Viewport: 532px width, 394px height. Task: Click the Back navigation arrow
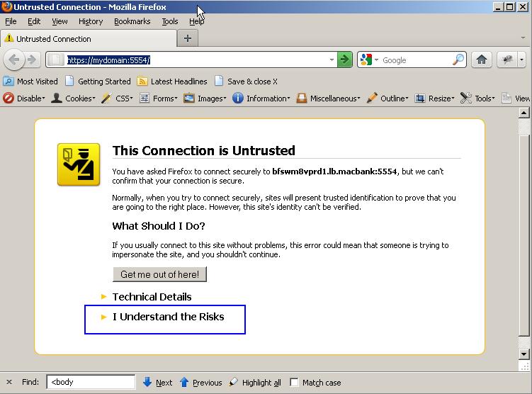[x=14, y=60]
